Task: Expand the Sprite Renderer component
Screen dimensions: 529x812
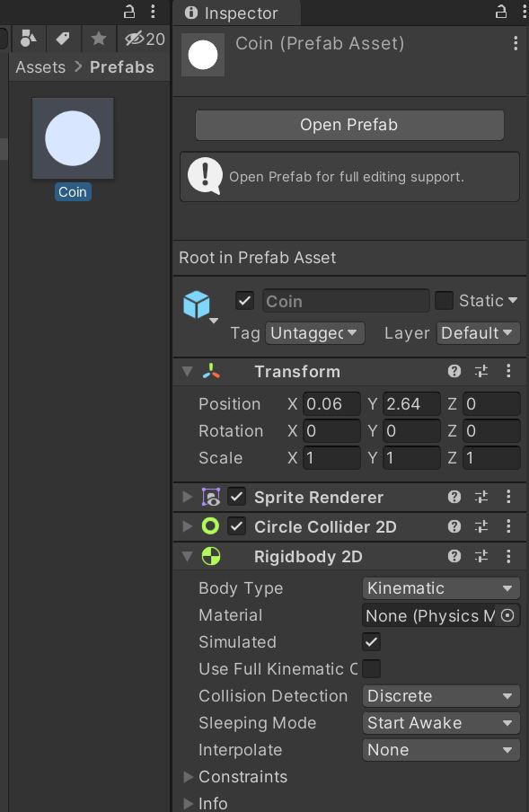Action: click(188, 497)
